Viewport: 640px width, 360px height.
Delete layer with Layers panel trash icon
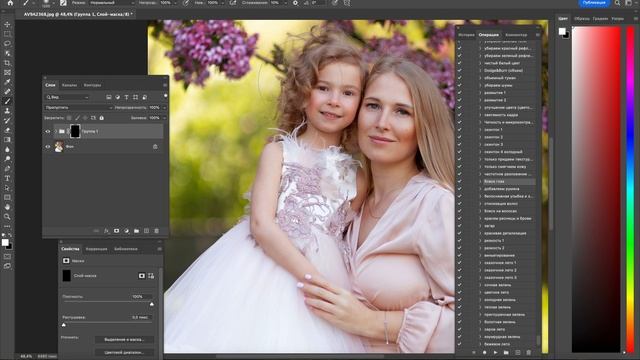tap(156, 231)
